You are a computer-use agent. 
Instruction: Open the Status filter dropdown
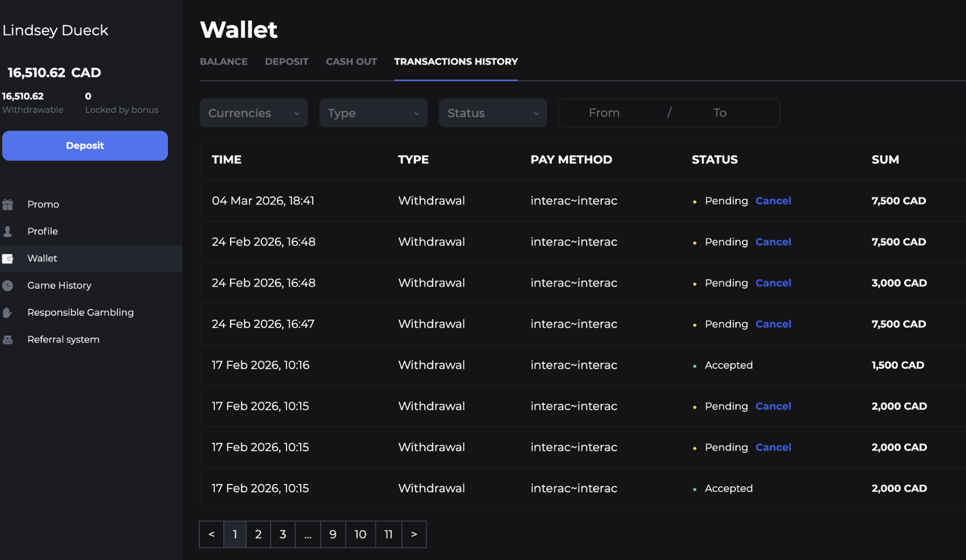[493, 113]
